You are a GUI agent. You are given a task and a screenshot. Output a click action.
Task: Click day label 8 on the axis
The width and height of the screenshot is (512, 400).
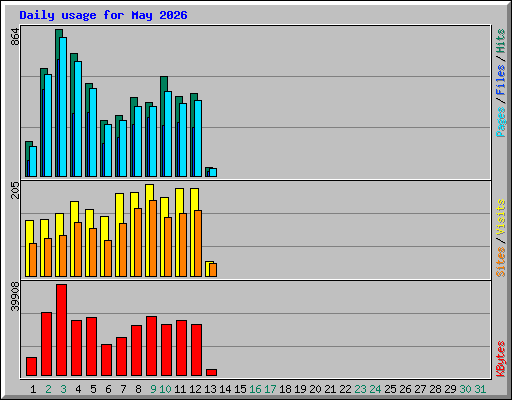point(138,389)
